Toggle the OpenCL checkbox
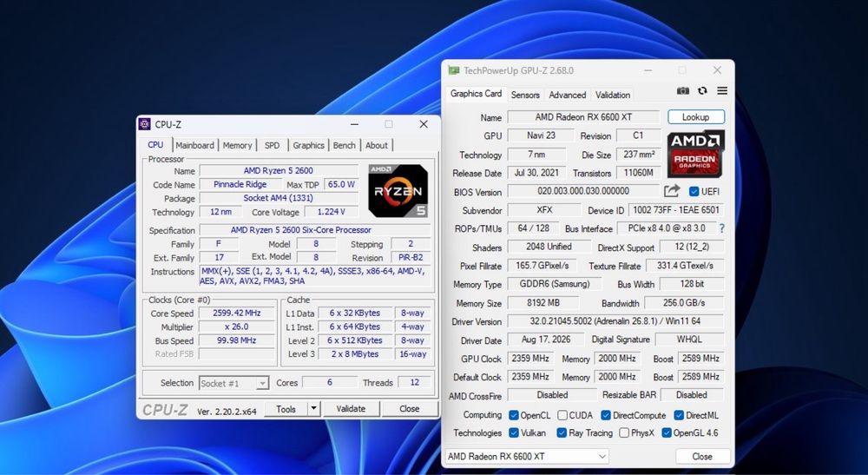This screenshot has height=475, width=868. 514,415
